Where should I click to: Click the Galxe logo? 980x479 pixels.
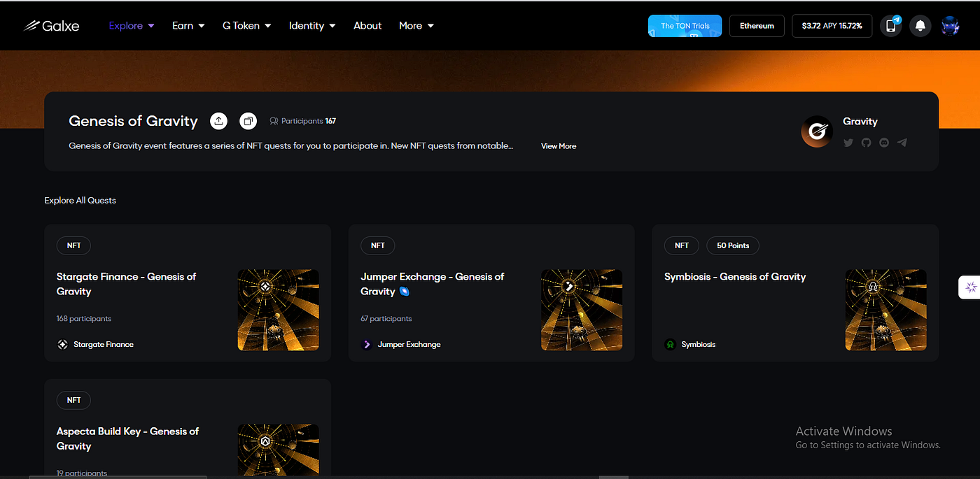[51, 26]
